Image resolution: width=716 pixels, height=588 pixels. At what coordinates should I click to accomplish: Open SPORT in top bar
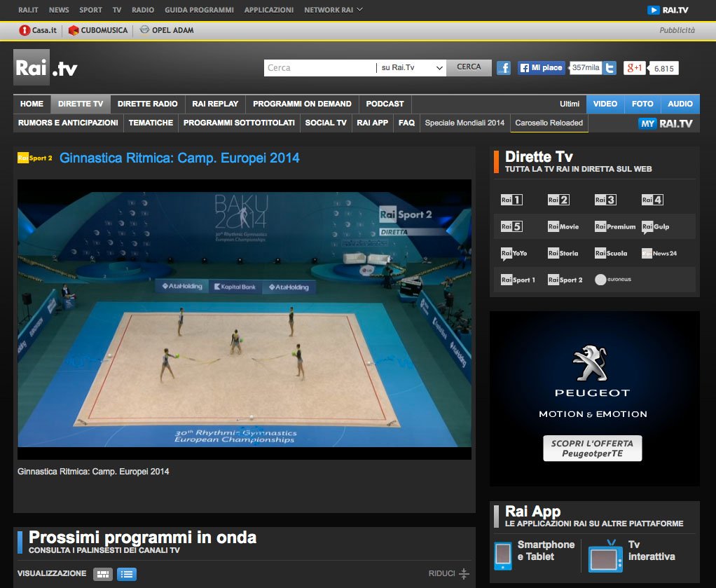tap(91, 10)
